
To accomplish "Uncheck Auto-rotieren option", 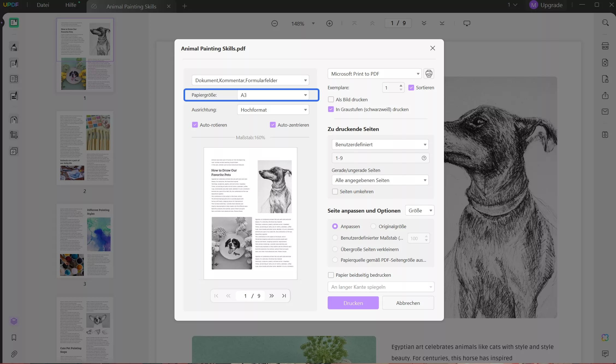I will point(195,125).
